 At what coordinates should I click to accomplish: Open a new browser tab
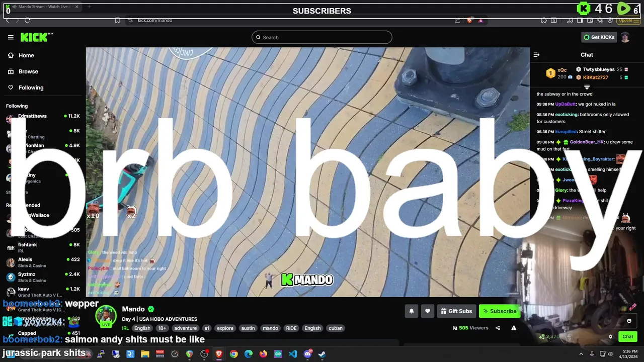pos(89,7)
